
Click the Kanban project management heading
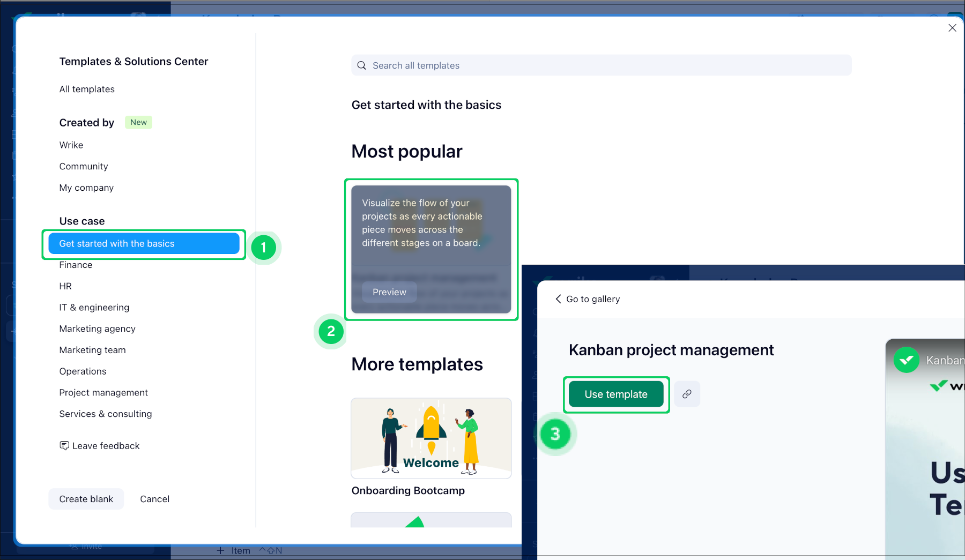coord(671,350)
